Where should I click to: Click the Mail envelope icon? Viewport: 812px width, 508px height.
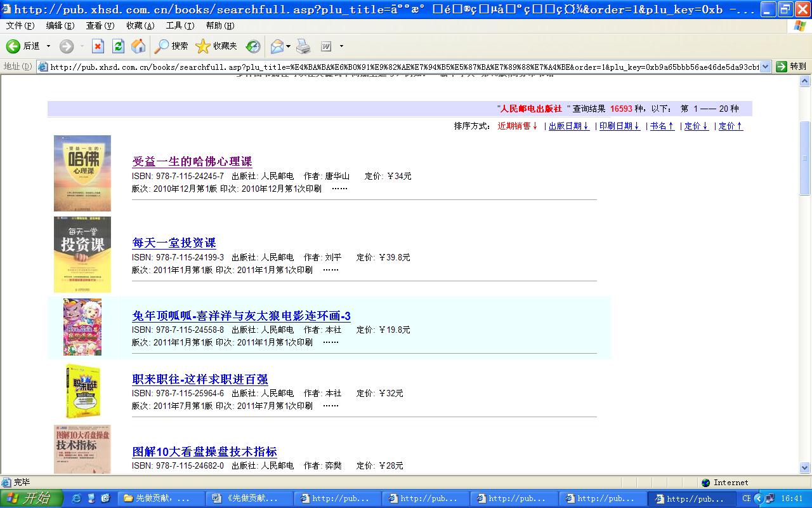(x=277, y=46)
